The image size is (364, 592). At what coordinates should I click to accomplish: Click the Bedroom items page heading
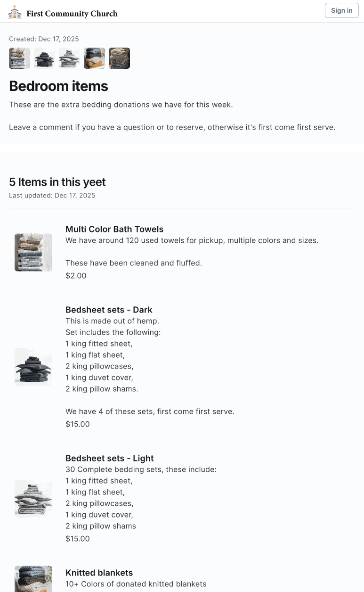[58, 86]
